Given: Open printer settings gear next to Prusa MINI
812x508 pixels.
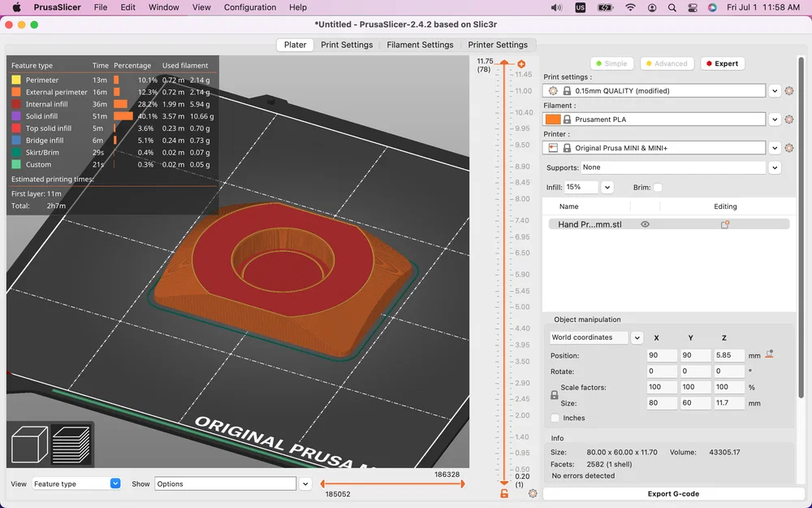Looking at the screenshot, I should coord(788,148).
